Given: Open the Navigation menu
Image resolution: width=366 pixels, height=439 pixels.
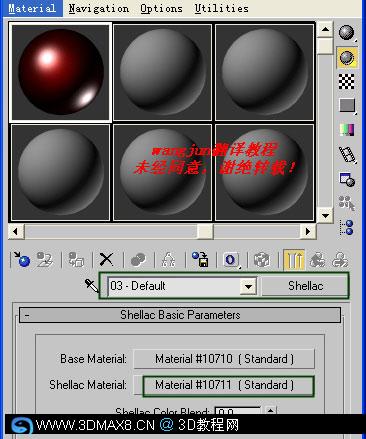Looking at the screenshot, I should (x=99, y=8).
